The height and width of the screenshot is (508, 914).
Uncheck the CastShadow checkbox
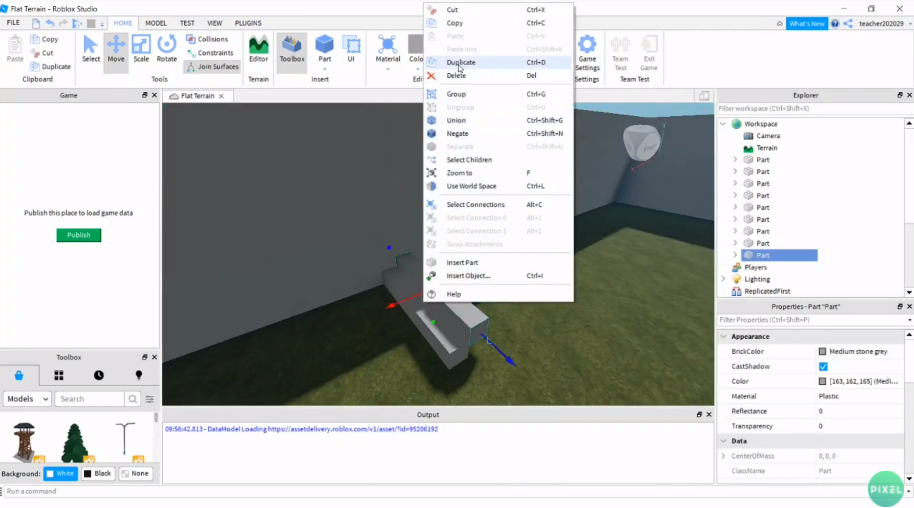coord(823,366)
